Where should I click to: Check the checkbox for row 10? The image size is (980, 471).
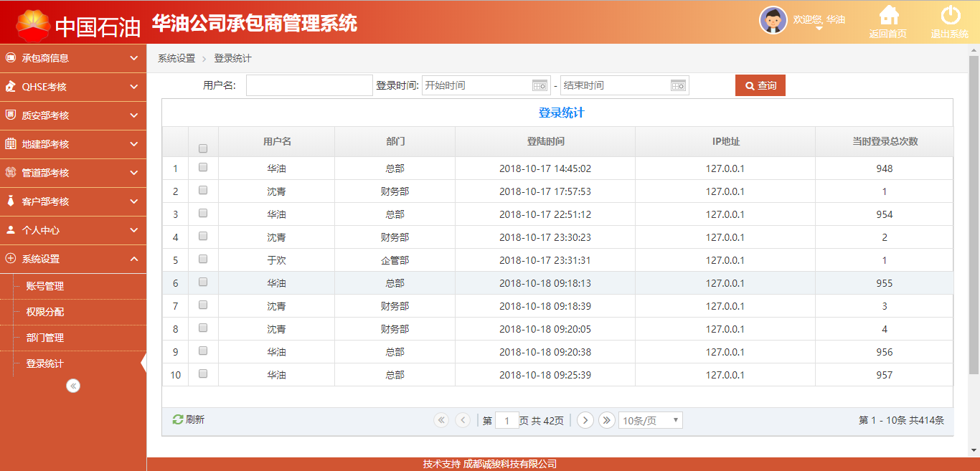coord(203,374)
